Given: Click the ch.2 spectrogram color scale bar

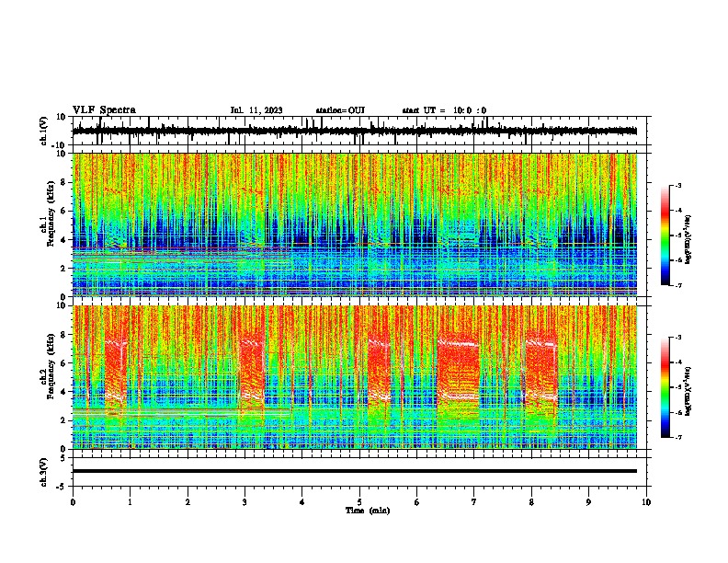Looking at the screenshot, I should [x=665, y=387].
